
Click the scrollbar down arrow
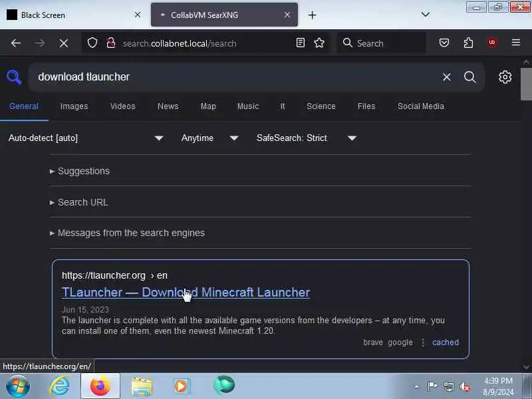click(526, 367)
